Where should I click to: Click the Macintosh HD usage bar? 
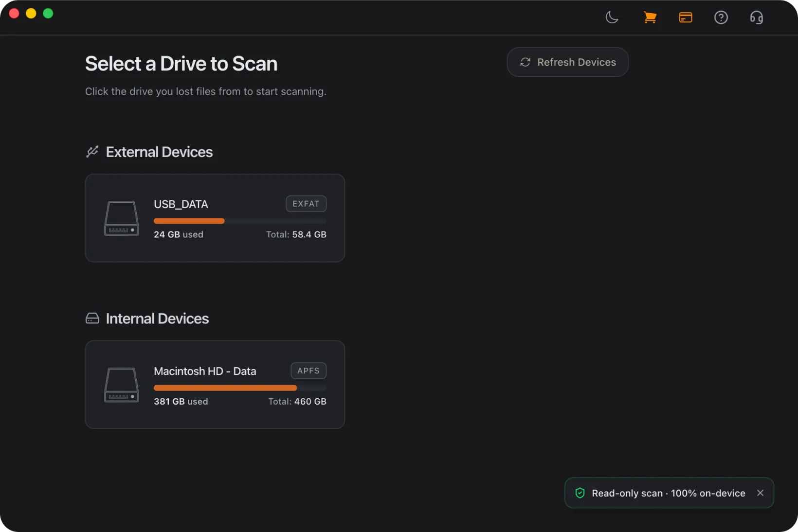240,388
